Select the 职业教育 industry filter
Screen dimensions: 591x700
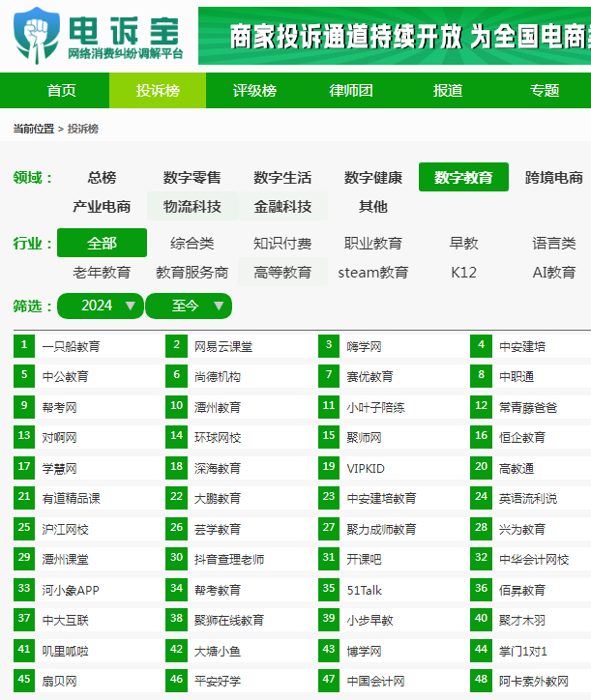click(373, 243)
